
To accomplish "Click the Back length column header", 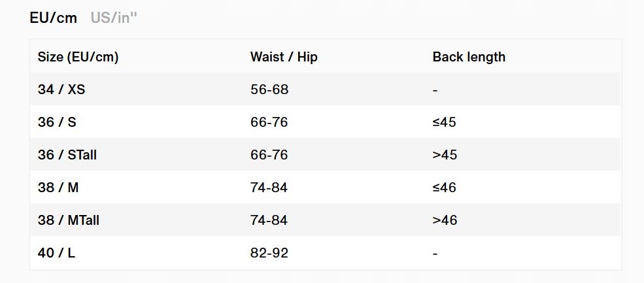I will tap(469, 57).
